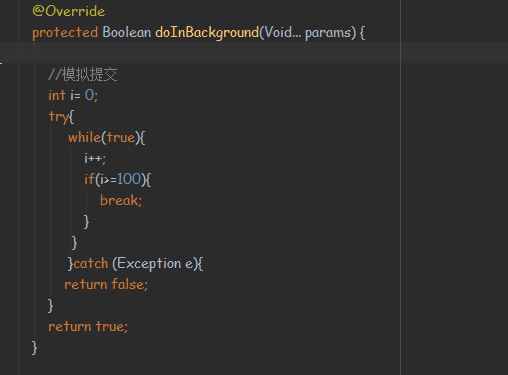Viewport: 508px width, 375px height.
Task: Place cursor on the Boolean return type
Action: point(127,32)
